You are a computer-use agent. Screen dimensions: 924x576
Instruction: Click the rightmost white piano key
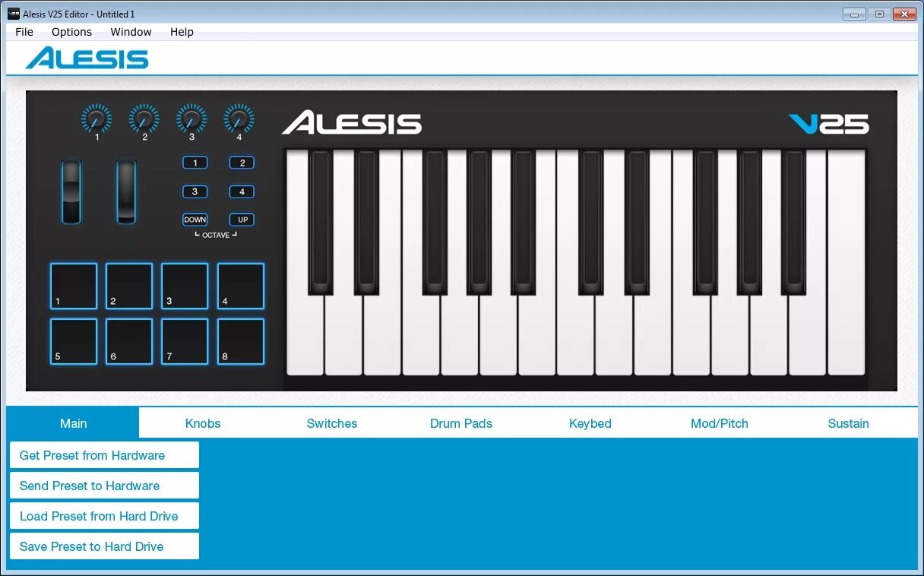pos(846,262)
